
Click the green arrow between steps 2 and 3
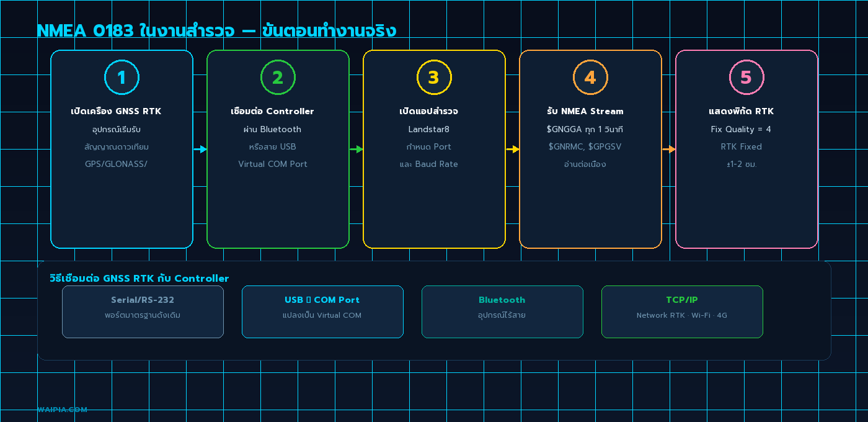(356, 149)
